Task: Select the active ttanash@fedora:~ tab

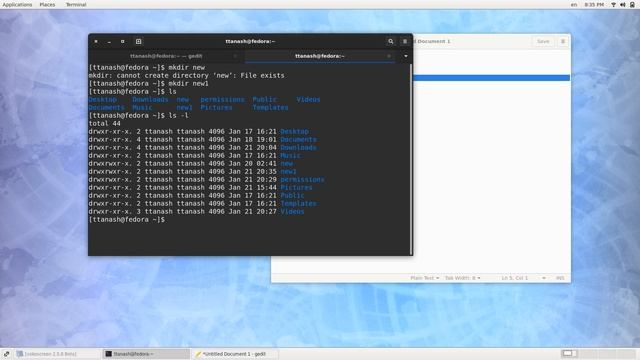Action: 320,56
